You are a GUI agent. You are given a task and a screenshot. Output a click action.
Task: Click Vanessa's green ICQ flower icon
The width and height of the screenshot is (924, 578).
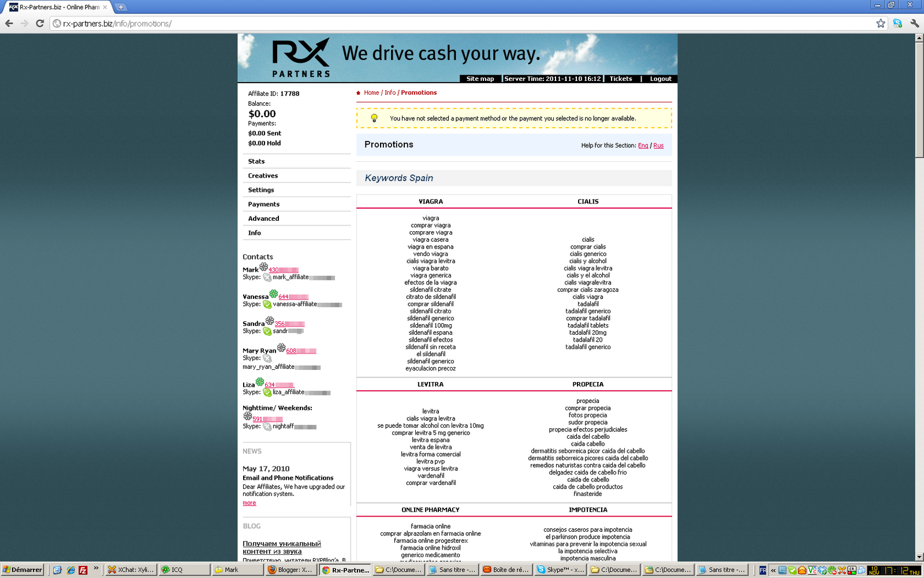pos(274,294)
